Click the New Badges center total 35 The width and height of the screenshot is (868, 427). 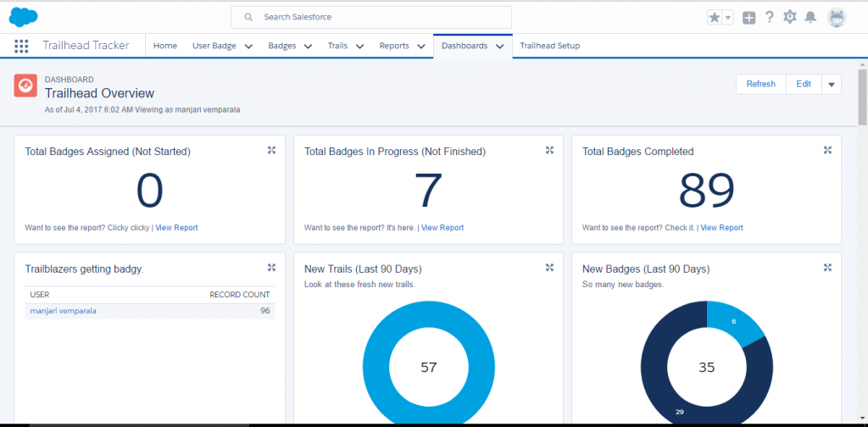coord(706,367)
